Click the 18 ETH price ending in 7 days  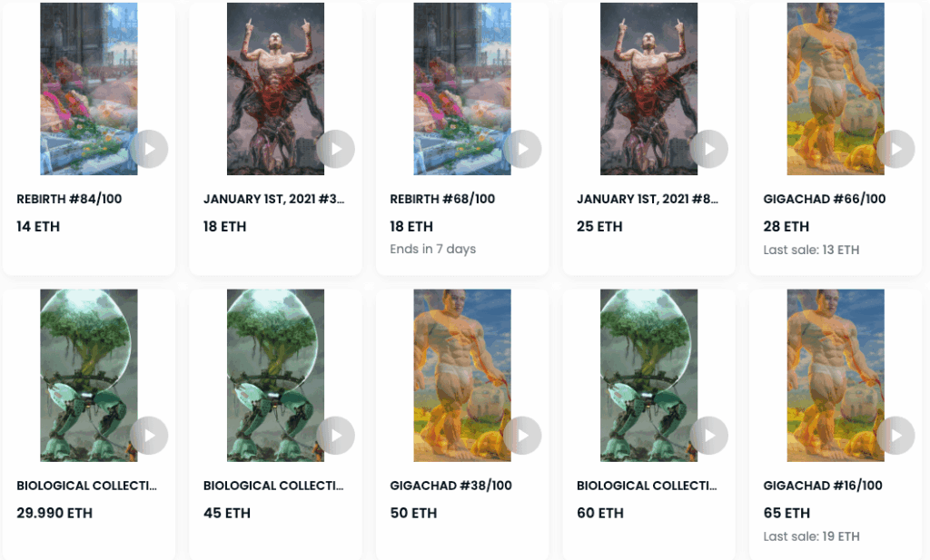[411, 226]
